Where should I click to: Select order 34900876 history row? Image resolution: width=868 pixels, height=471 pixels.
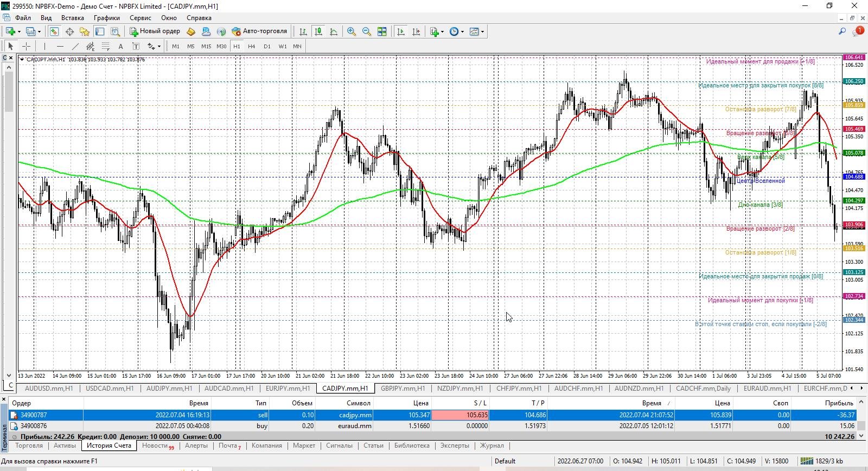click(433, 426)
